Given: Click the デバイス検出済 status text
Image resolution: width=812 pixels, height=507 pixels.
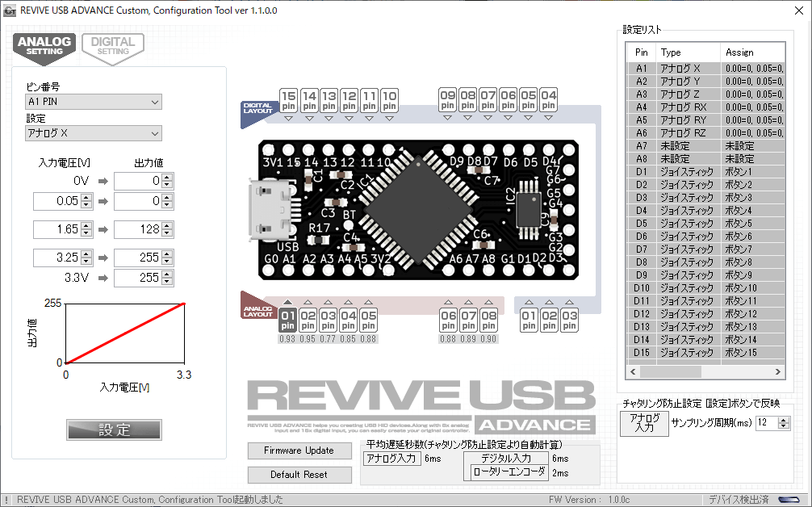Looking at the screenshot, I should click(739, 500).
